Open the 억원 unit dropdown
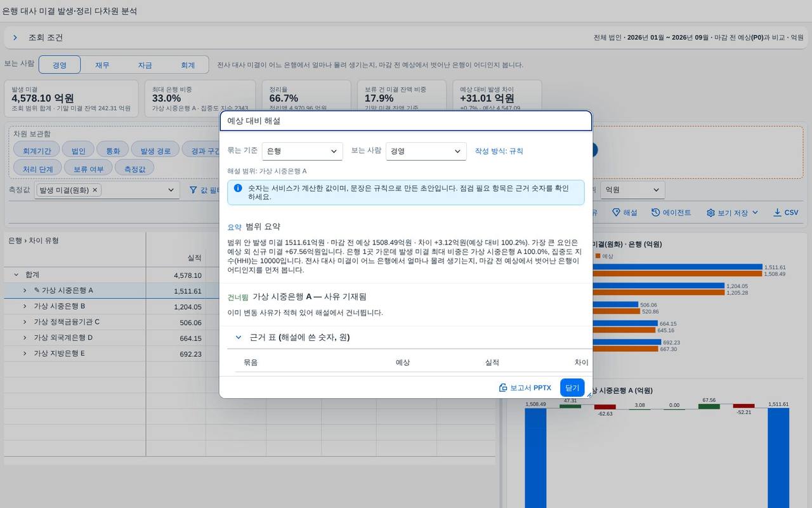Screen dimensions: 812x508 click(x=632, y=190)
